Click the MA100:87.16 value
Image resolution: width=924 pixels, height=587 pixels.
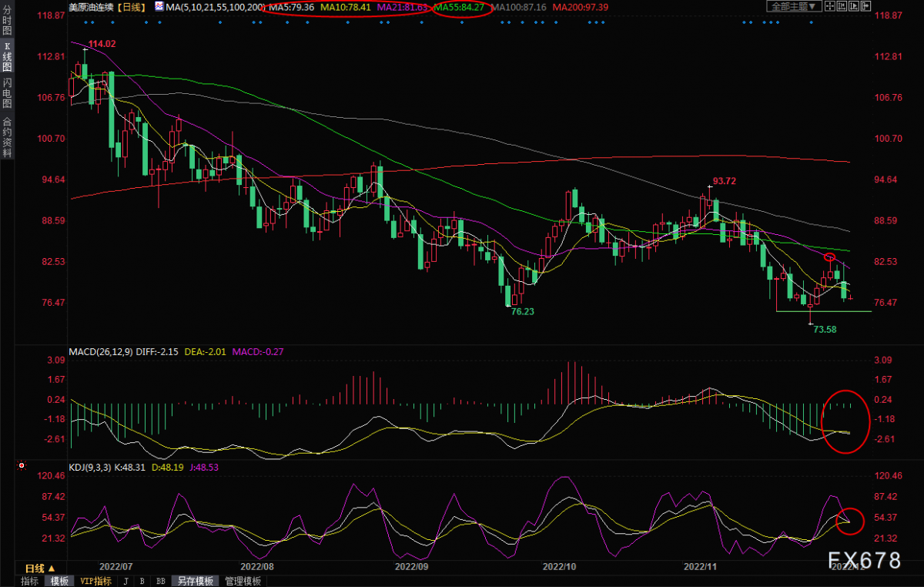pyautogui.click(x=519, y=7)
